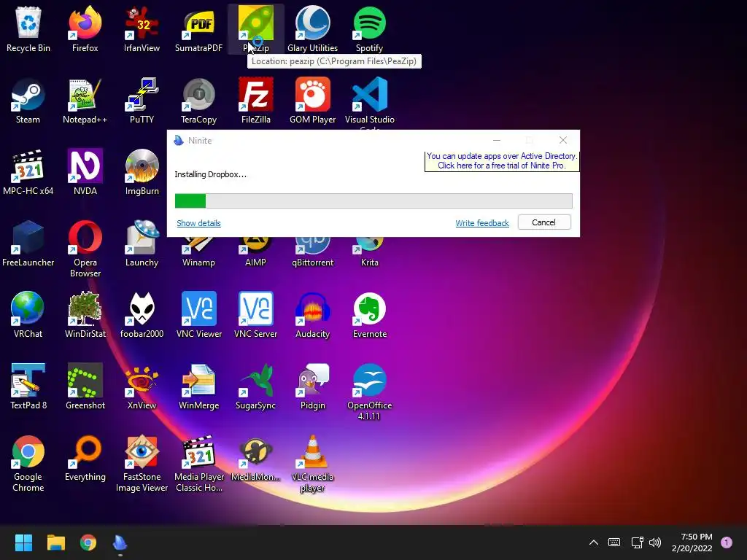Select the Winamp desktop icon label
The image size is (747, 560).
coord(198,262)
